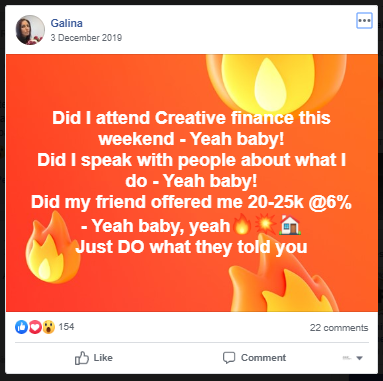
Task: Show who reacted via the 154 count
Action: pyautogui.click(x=66, y=327)
